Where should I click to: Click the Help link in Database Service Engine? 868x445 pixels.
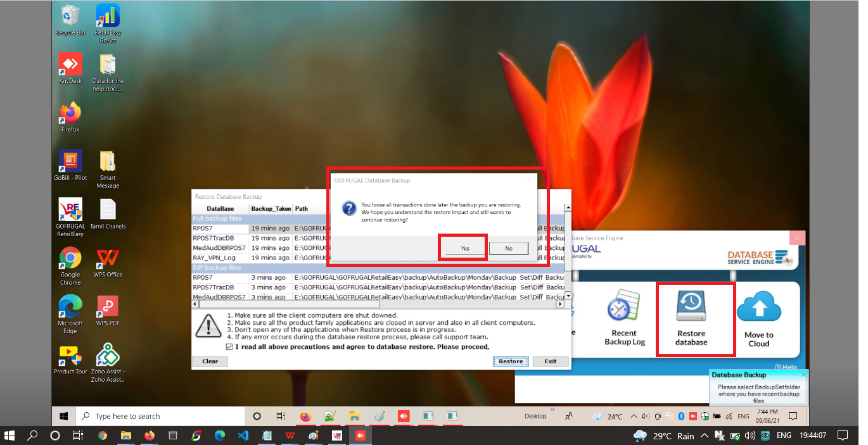click(786, 367)
